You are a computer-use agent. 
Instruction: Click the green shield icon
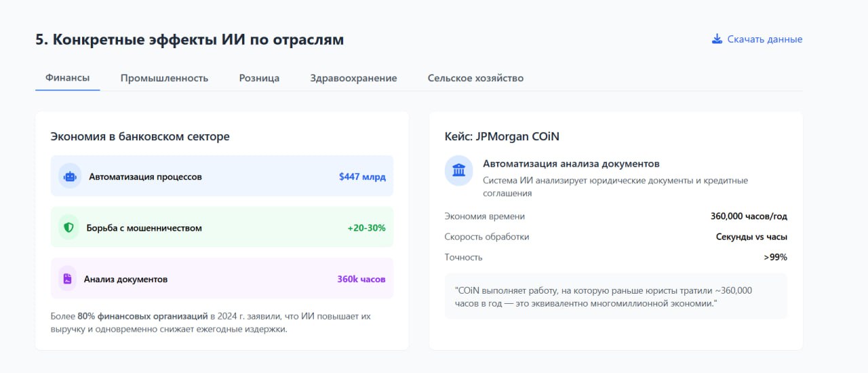tap(68, 228)
